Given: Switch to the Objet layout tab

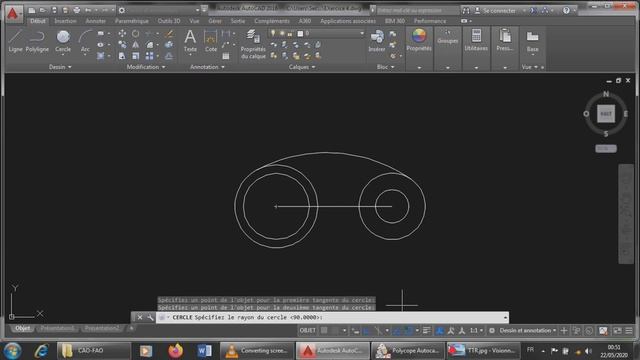Looking at the screenshot, I should coord(22,328).
